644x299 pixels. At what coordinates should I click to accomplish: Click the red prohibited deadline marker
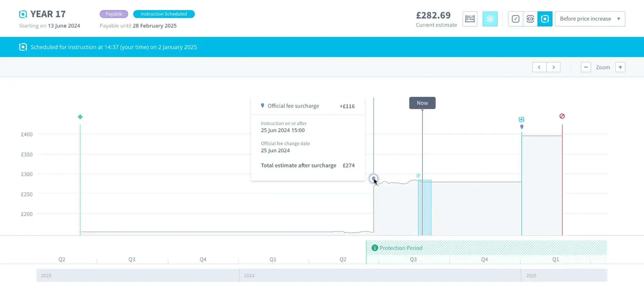click(x=562, y=116)
